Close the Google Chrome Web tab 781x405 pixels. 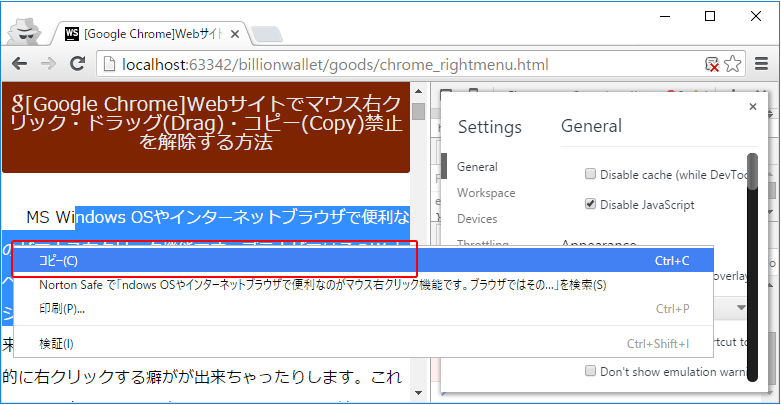[235, 34]
